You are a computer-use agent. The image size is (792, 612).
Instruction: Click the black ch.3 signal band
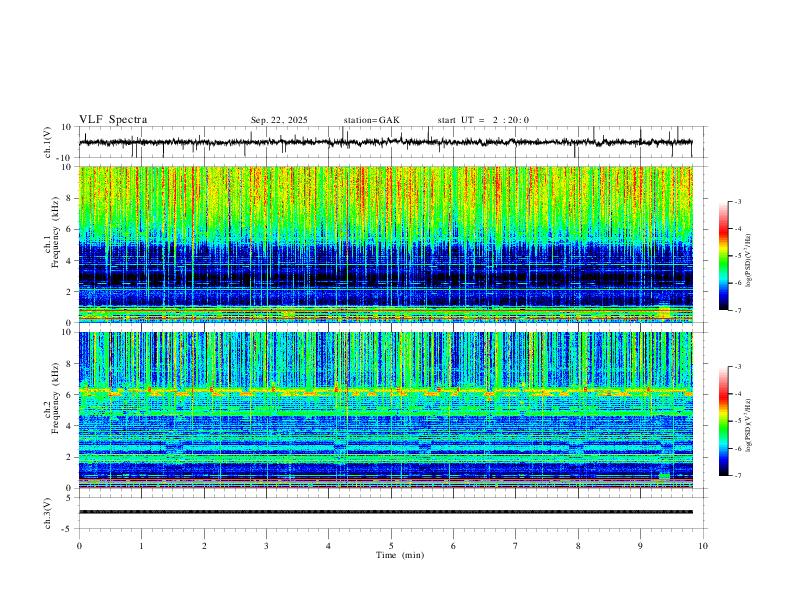tap(385, 512)
